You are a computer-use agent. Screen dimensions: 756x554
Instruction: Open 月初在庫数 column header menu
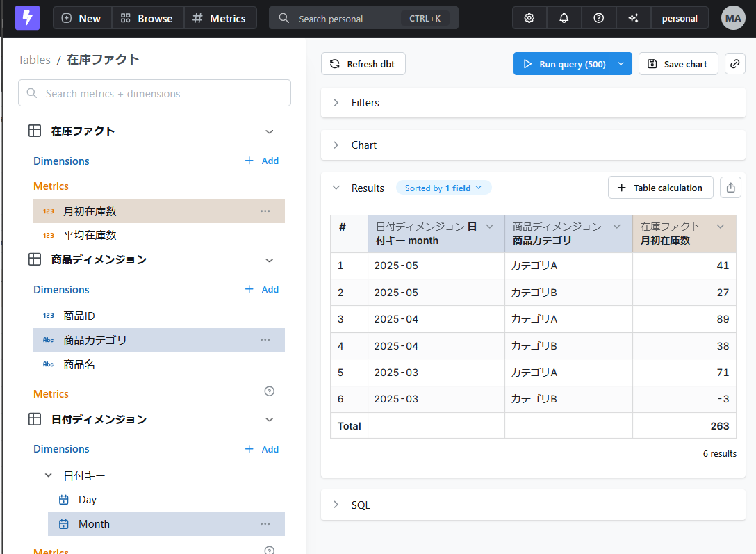721,227
